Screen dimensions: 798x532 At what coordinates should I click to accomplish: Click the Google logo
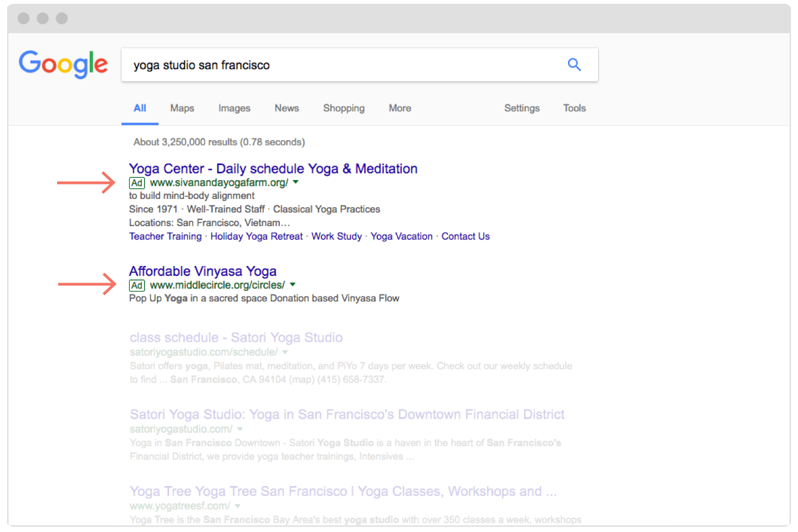tap(63, 64)
